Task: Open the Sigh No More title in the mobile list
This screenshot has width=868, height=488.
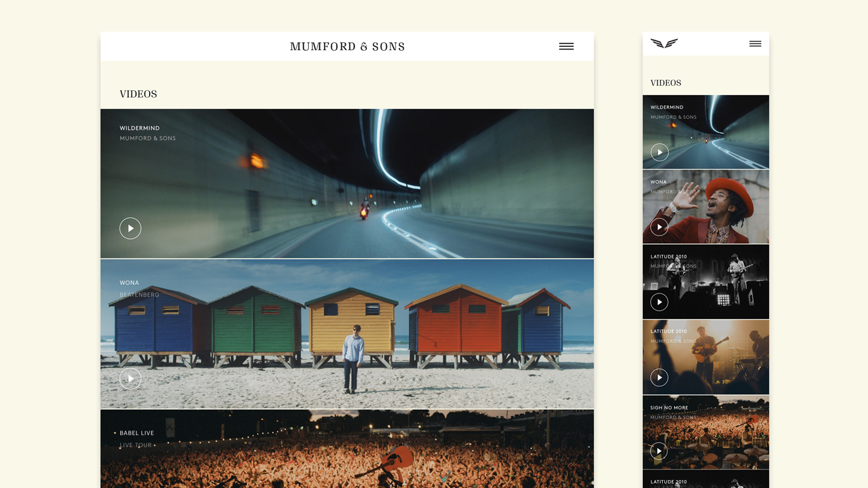Action: tap(669, 408)
